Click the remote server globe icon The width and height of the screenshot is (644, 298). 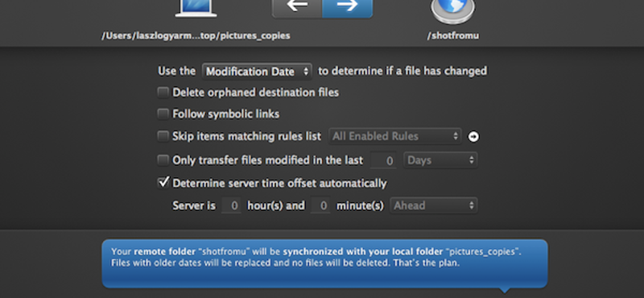[x=453, y=10]
